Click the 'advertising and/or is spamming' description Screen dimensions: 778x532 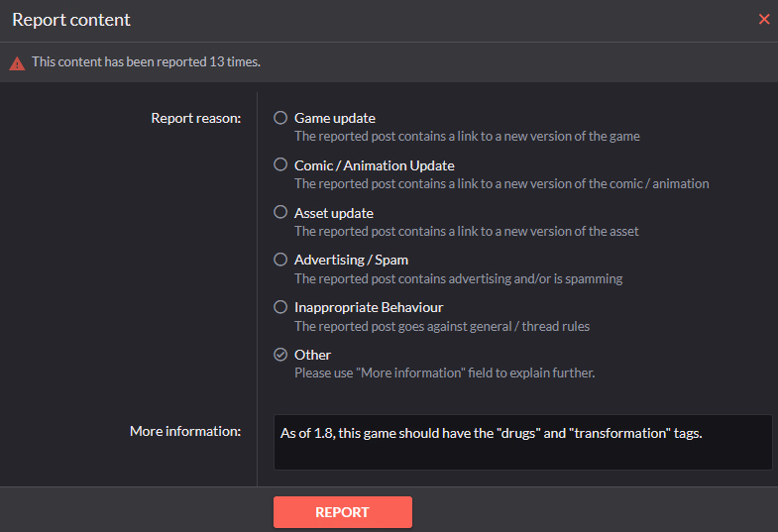coord(459,278)
